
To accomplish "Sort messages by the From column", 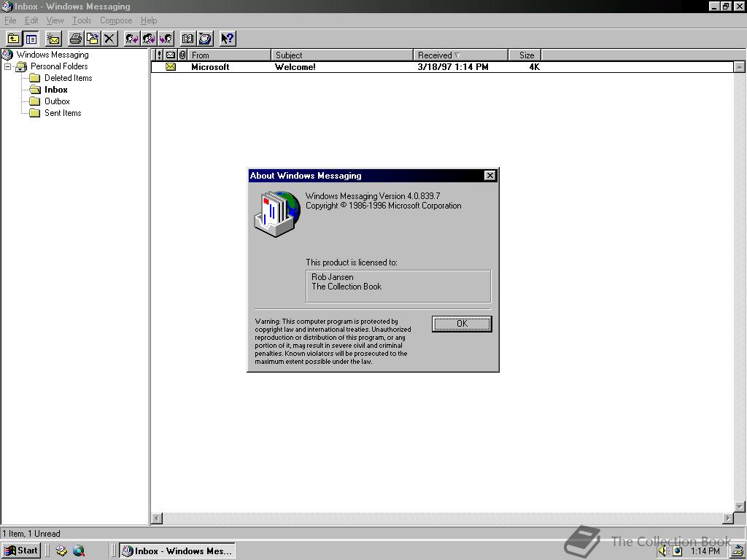I will click(229, 55).
